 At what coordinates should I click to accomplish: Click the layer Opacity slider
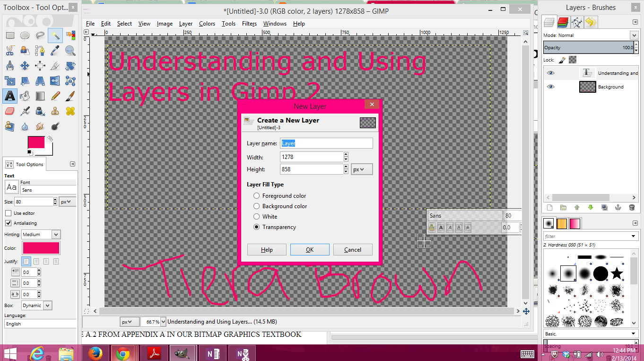588,47
